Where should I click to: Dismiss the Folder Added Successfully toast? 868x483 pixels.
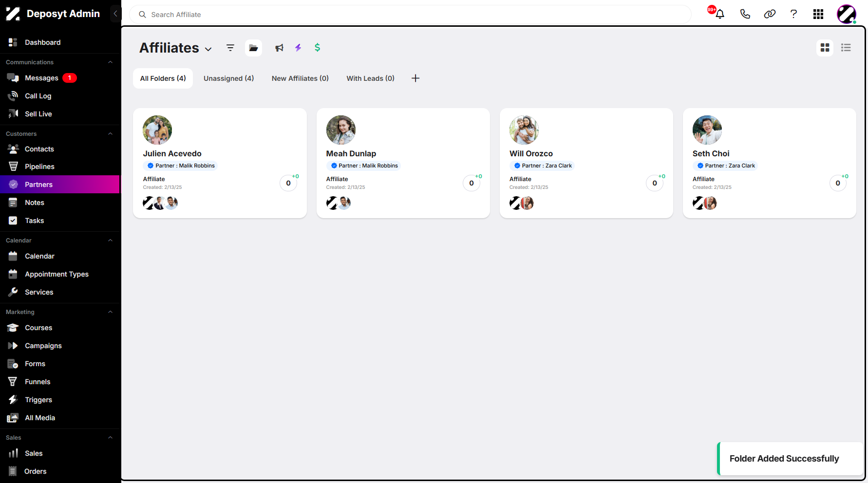(790, 459)
